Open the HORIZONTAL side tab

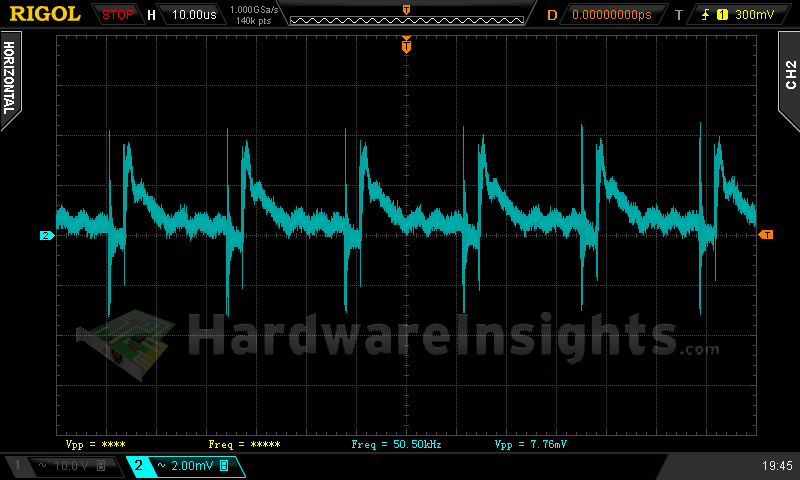point(9,78)
